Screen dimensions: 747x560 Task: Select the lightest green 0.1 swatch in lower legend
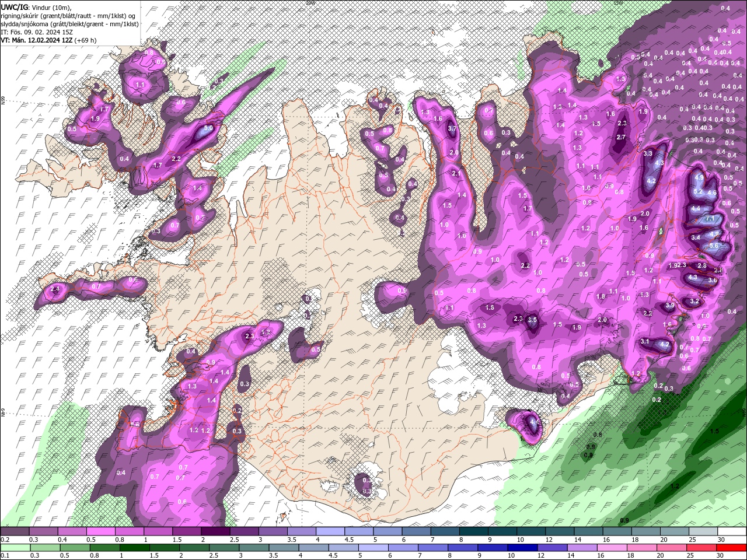pos(15,548)
